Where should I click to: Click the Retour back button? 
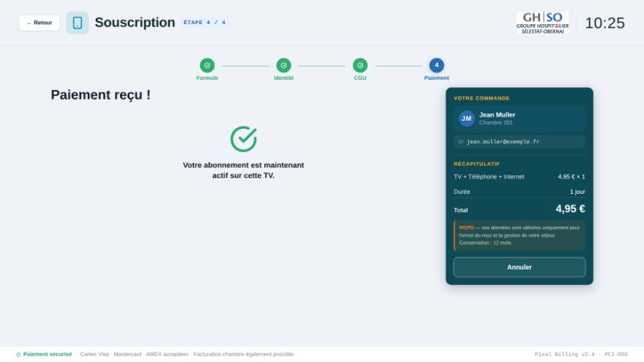coord(40,23)
